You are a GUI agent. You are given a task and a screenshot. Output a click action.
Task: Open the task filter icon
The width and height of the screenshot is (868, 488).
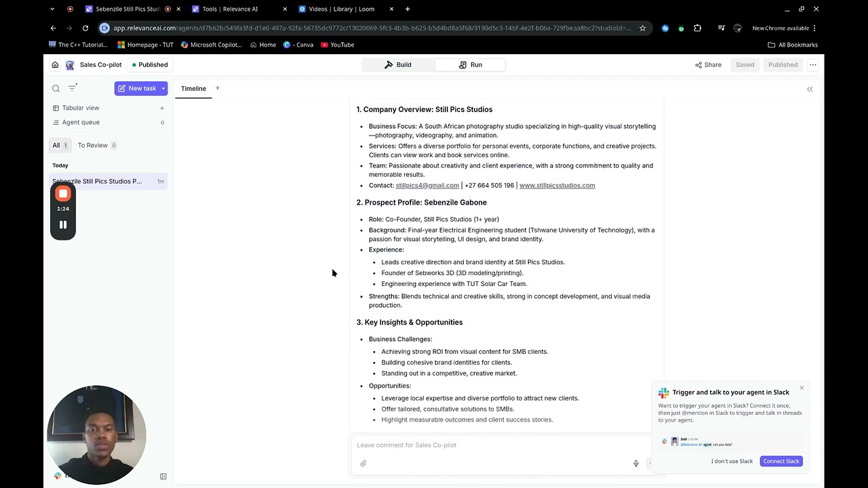72,88
